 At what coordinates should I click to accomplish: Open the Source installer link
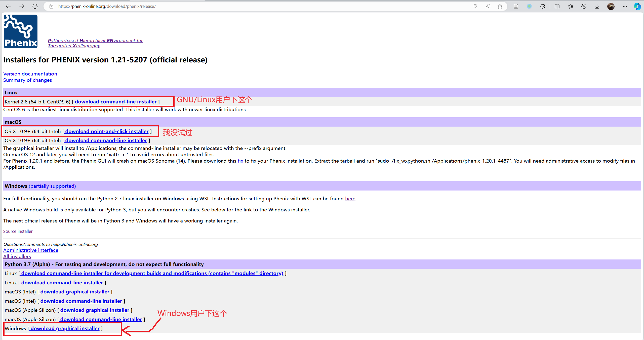click(x=18, y=231)
